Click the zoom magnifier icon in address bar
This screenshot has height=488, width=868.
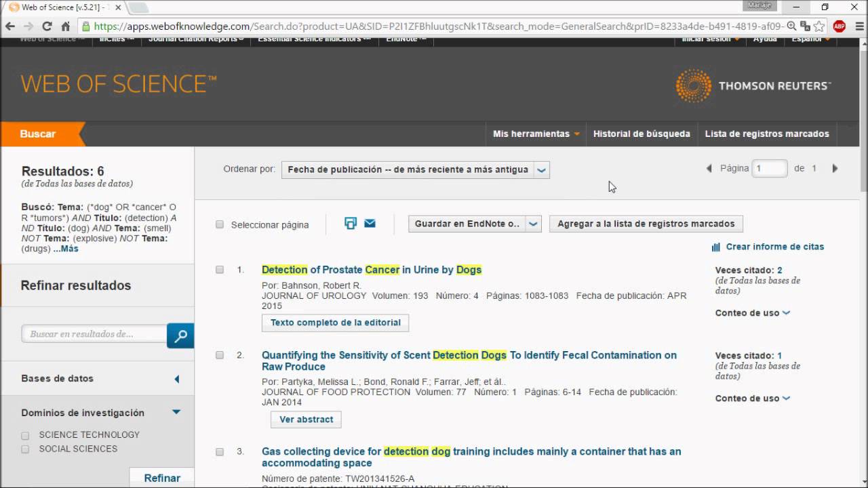(x=793, y=26)
